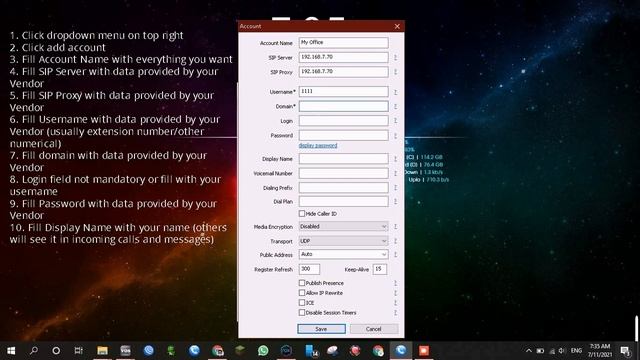This screenshot has width=640, height=360.
Task: Open help mark beside Public Address dropdown
Action: [395, 255]
